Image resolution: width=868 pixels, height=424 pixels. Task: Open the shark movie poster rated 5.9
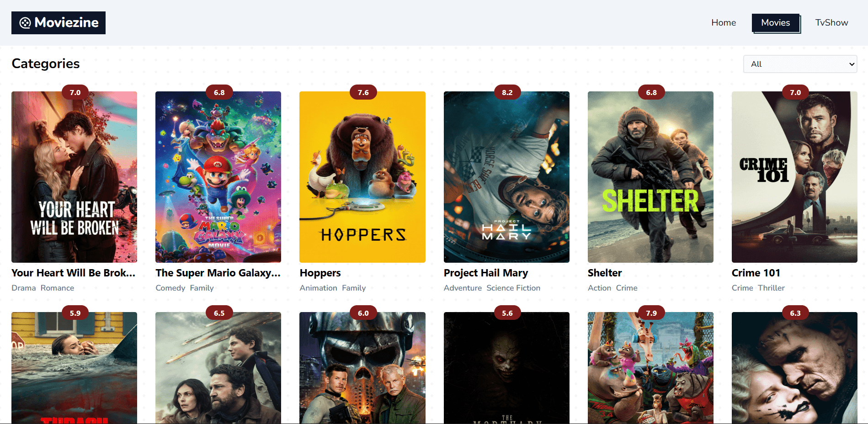coord(74,368)
